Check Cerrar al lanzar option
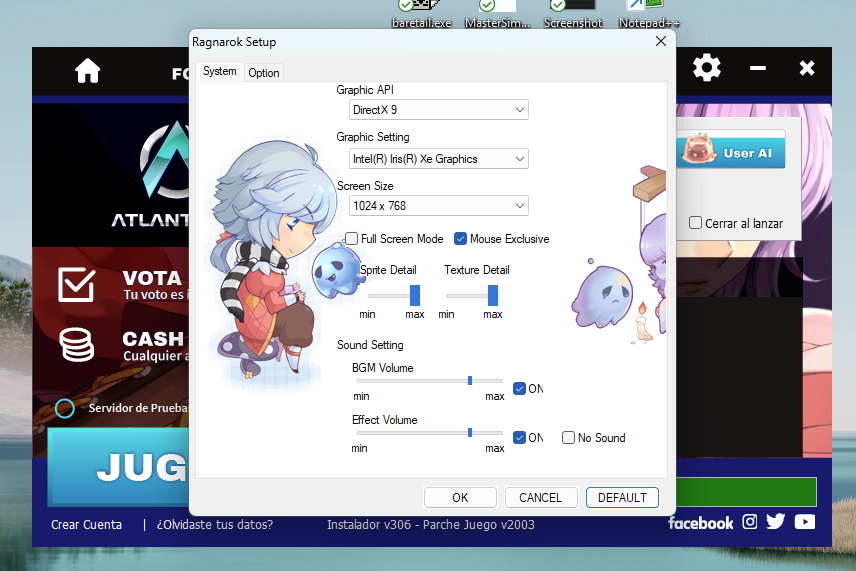 (x=695, y=223)
